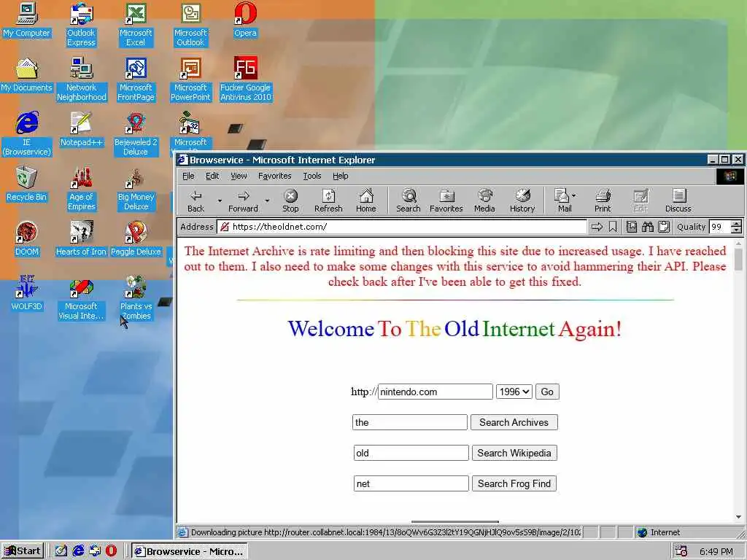
Task: Click the bookmark ribbon icon
Action: [613, 227]
